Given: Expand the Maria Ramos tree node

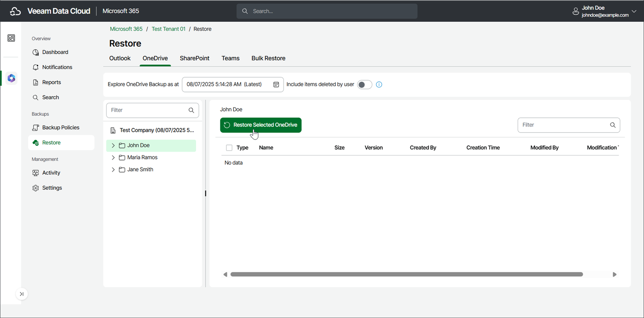Looking at the screenshot, I should pyautogui.click(x=113, y=157).
